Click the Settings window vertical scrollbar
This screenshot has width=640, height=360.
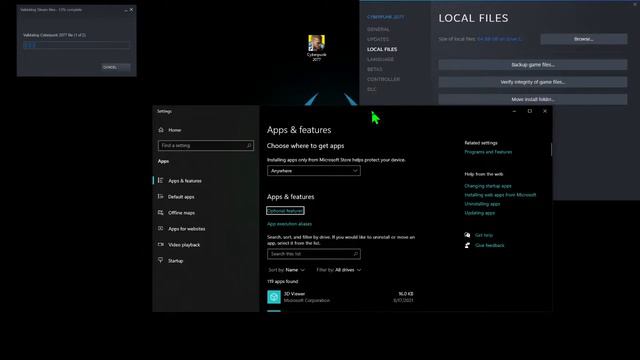click(551, 149)
